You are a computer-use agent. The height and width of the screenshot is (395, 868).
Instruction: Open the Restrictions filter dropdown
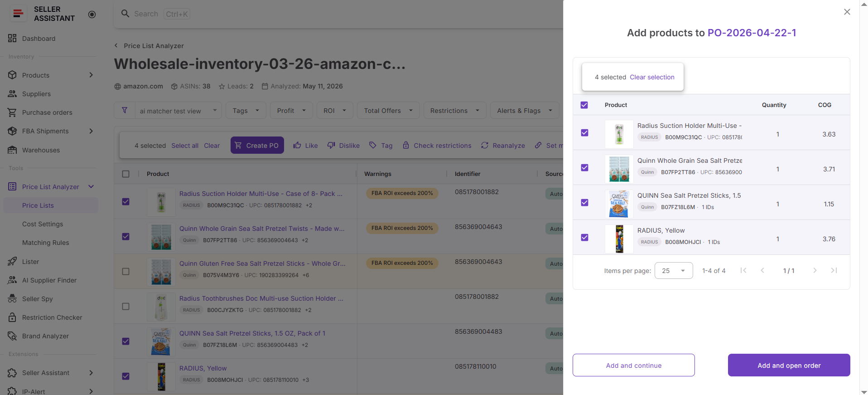(455, 111)
